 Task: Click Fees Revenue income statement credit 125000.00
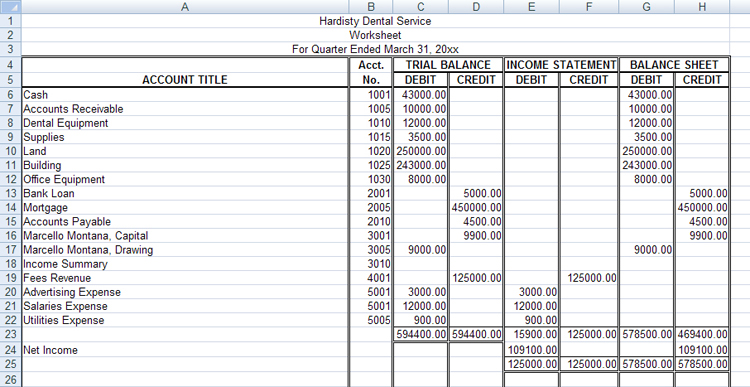[589, 278]
